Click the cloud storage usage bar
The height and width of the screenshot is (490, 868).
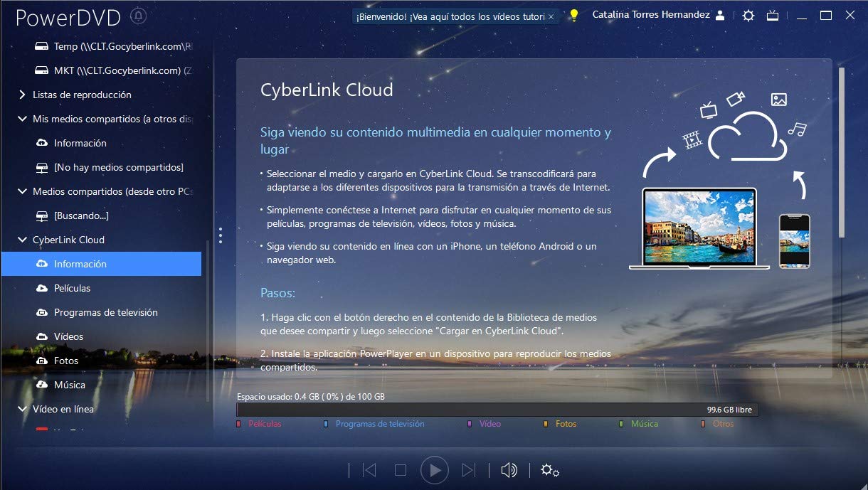(497, 410)
